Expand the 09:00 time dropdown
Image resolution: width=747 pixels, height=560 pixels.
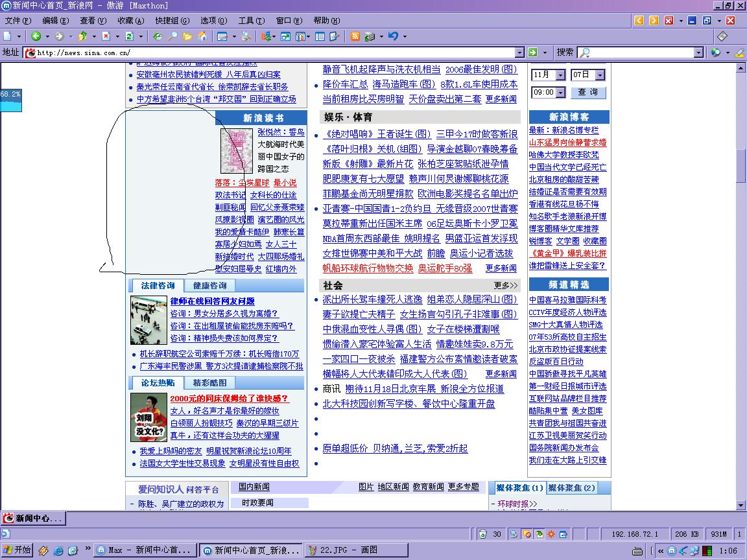coord(560,93)
